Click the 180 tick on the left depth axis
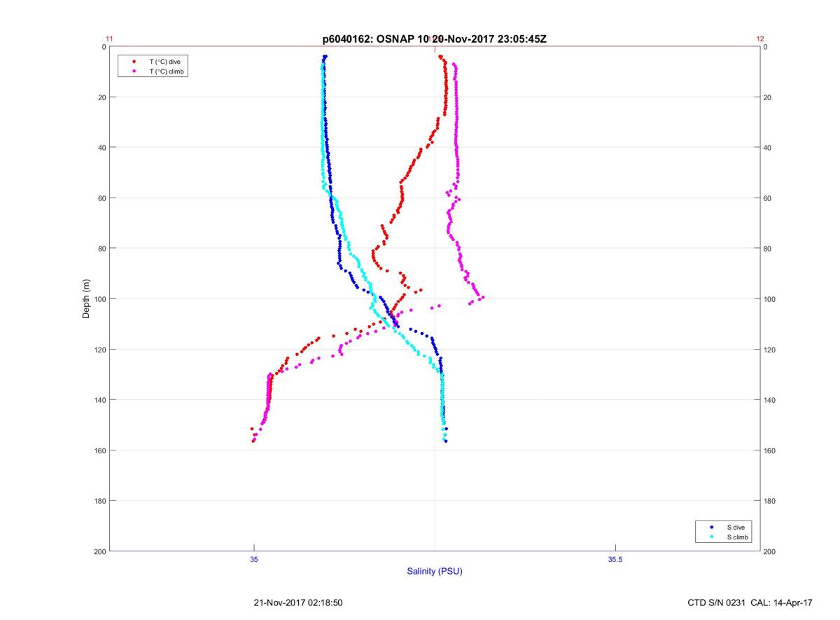Screen dimensions: 840x620 click(100, 501)
